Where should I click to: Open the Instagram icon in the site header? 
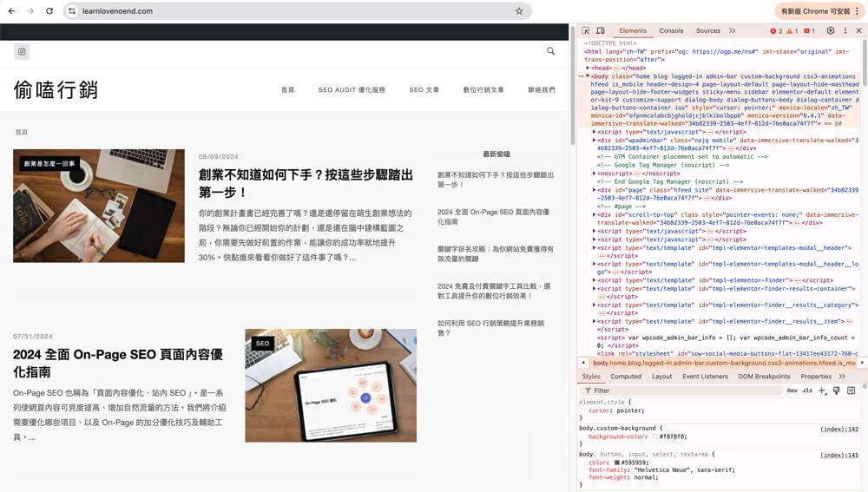point(22,51)
